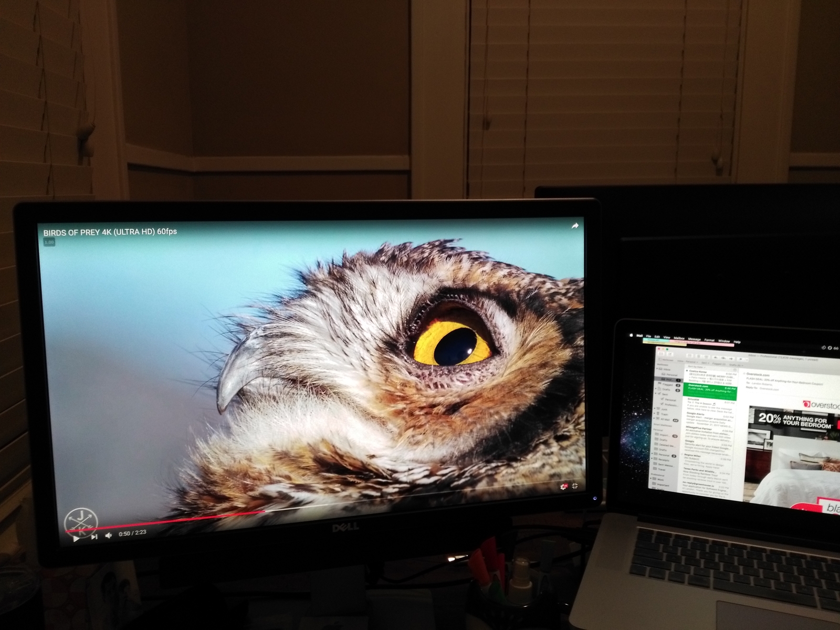Skip to the next video
This screenshot has height=630, width=840.
[x=94, y=537]
